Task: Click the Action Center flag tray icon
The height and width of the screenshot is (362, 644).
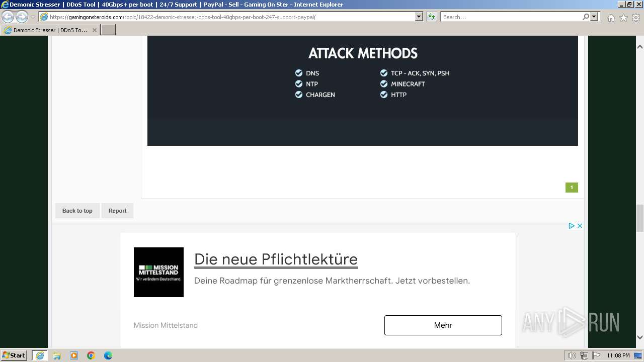Action: click(596, 355)
